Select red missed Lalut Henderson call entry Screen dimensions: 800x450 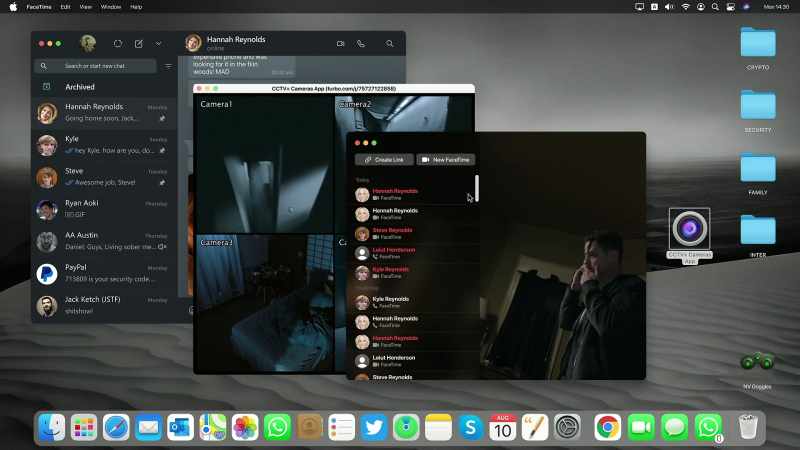point(412,253)
